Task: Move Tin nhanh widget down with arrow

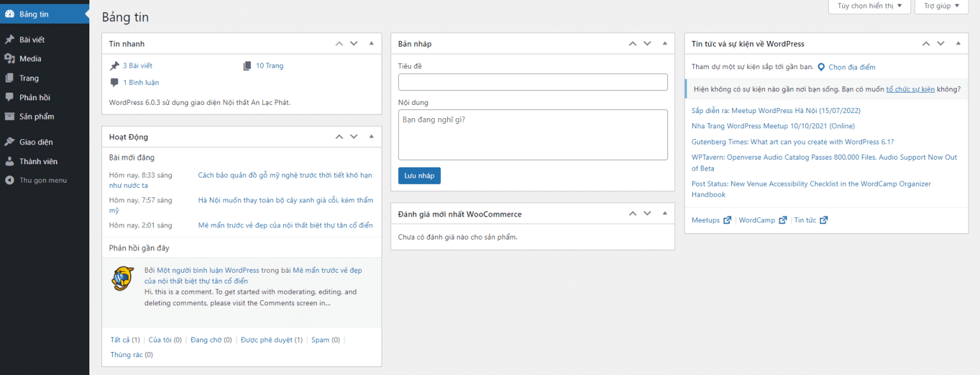Action: (x=354, y=43)
